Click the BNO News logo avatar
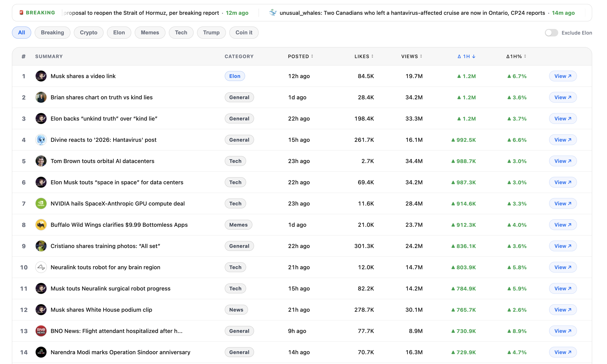 (41, 331)
